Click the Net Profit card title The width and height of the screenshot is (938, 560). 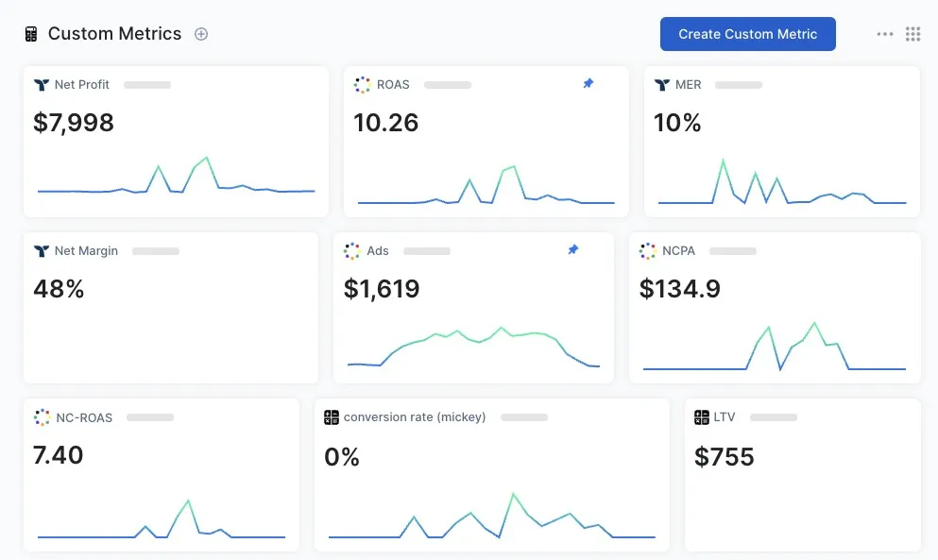(x=81, y=85)
